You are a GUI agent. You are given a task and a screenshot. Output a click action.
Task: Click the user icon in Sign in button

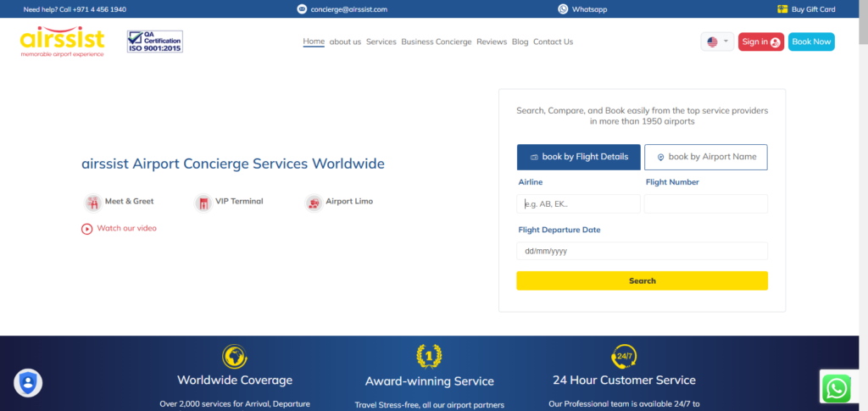pos(775,42)
